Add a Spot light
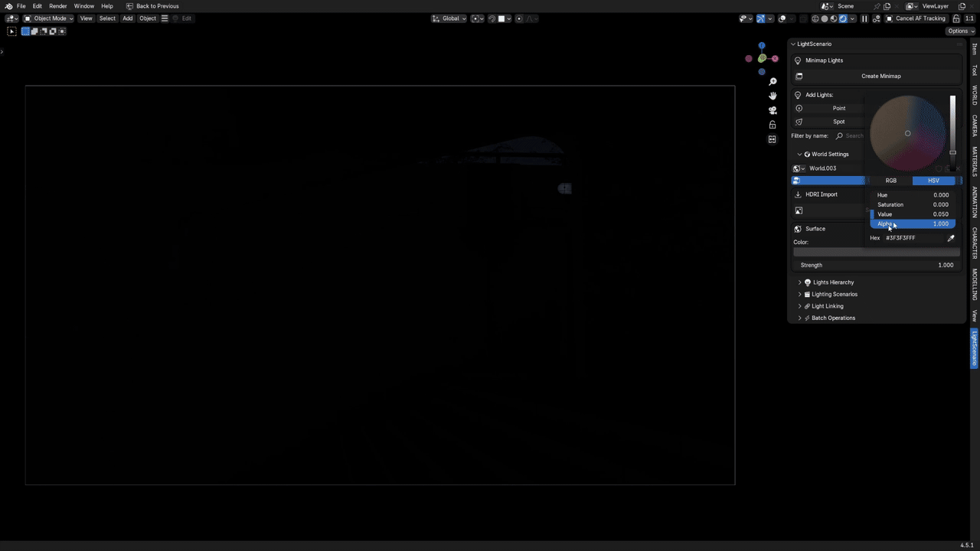The image size is (980, 551). pos(839,122)
